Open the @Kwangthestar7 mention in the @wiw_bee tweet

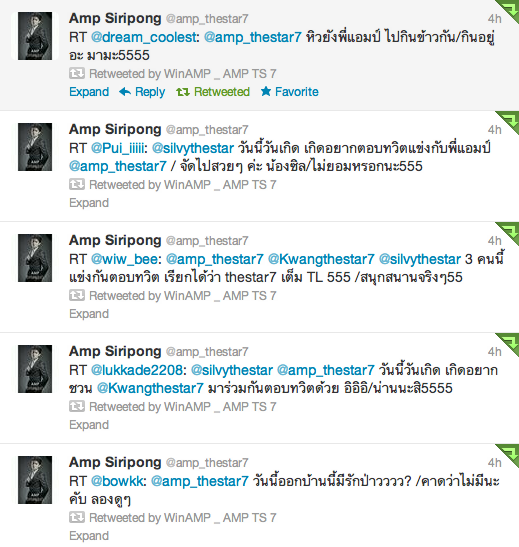[x=321, y=259]
